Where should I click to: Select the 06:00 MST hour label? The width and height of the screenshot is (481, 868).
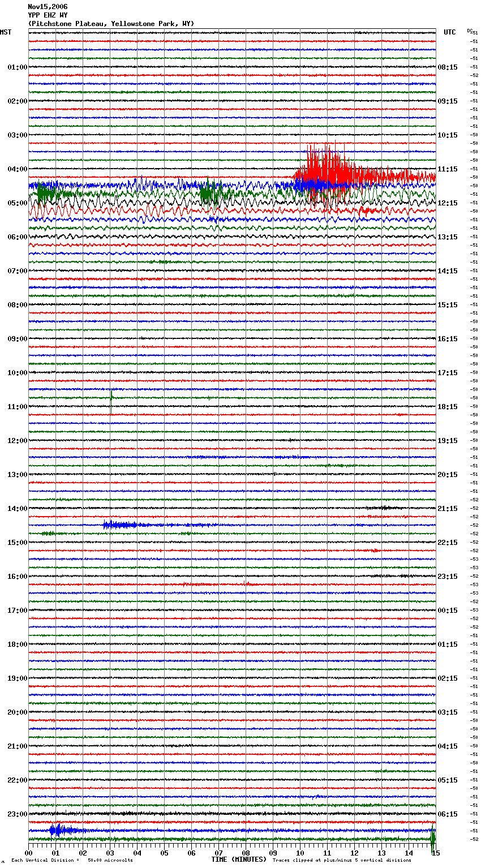point(18,237)
